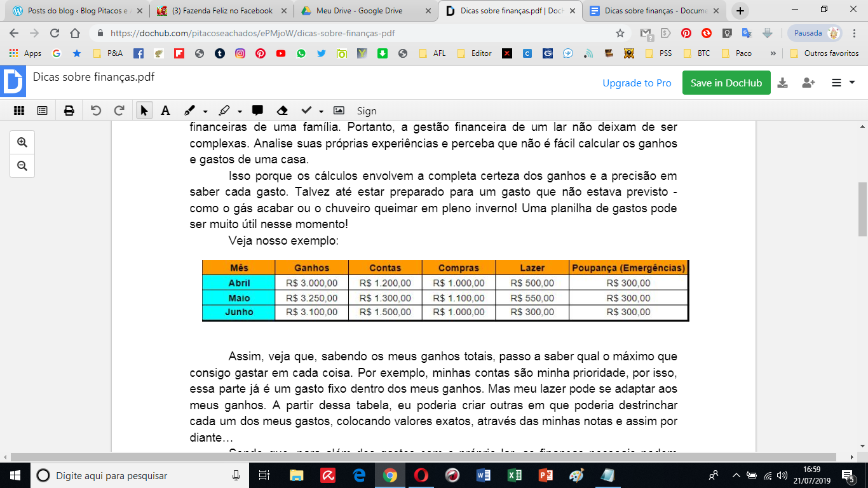Open the page thumbnails grid view
The image size is (868, 488).
19,111
